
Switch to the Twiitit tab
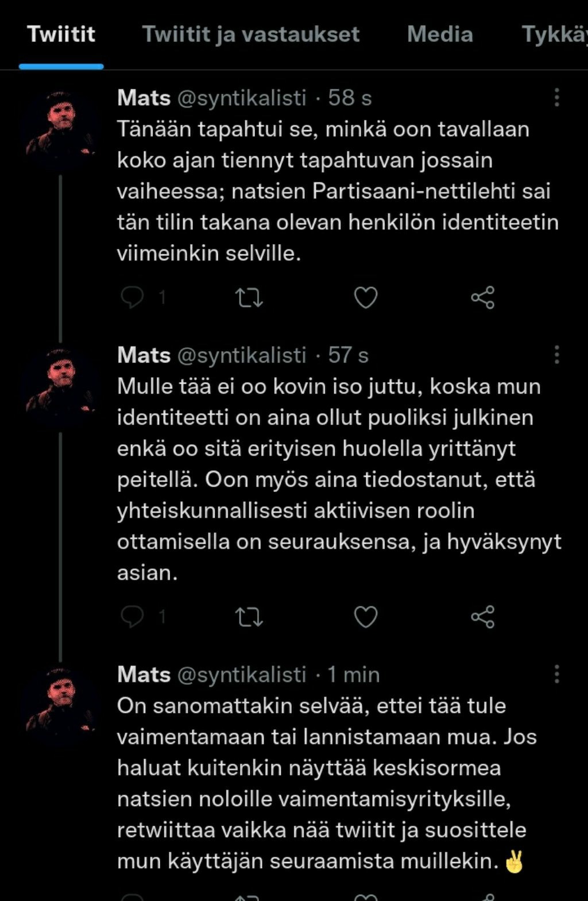[x=61, y=34]
